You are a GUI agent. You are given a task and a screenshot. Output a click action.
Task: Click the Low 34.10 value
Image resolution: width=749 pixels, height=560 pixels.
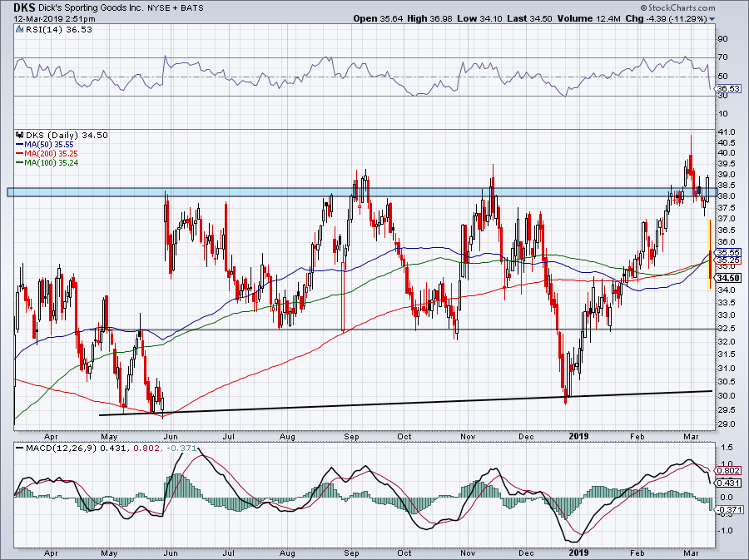pyautogui.click(x=479, y=18)
